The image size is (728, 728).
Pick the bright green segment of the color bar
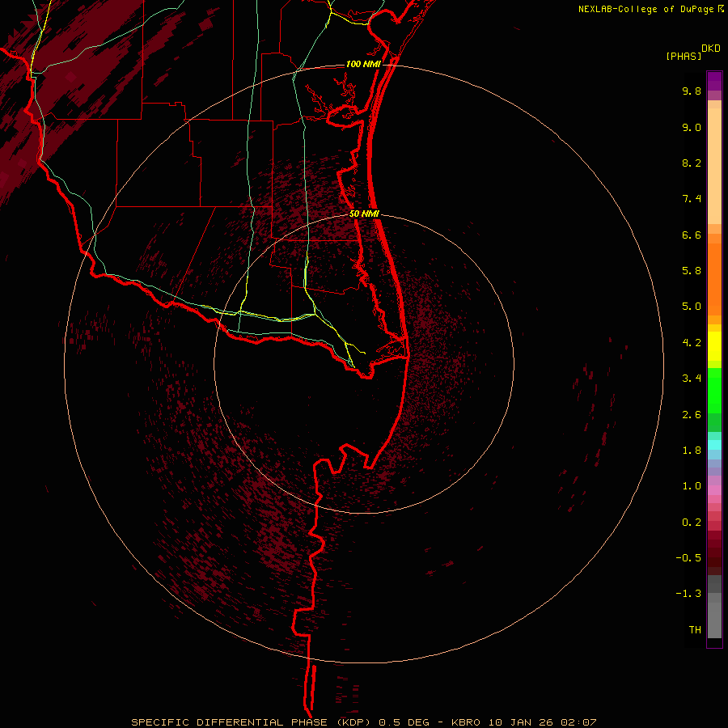(x=714, y=391)
